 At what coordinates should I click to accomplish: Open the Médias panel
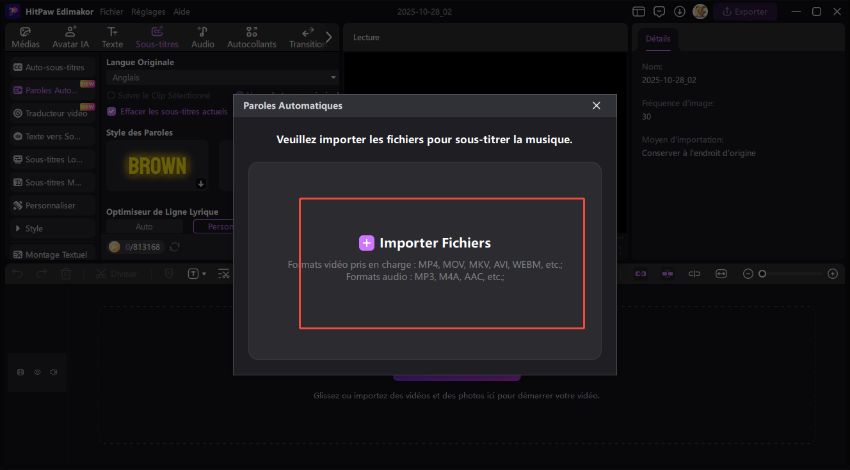(26, 37)
